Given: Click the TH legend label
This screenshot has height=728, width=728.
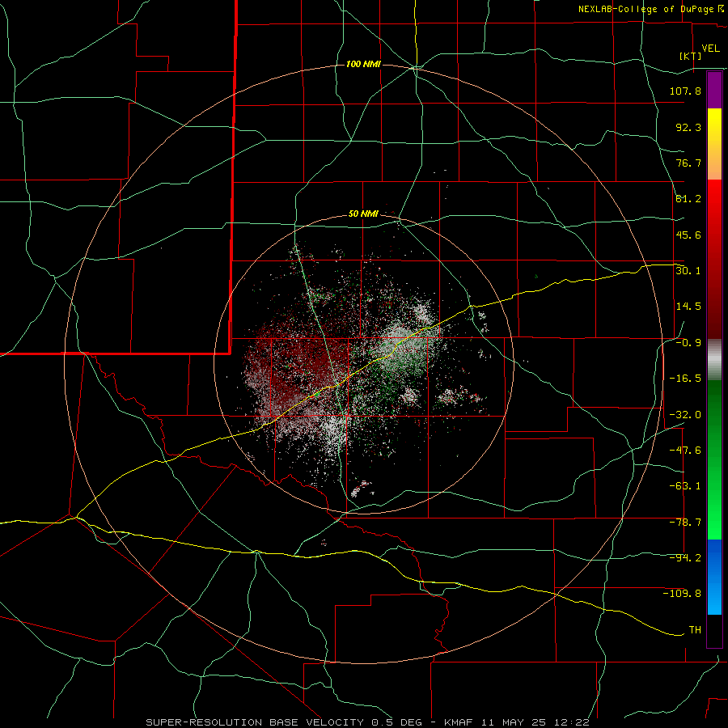Looking at the screenshot, I should pyautogui.click(x=695, y=630).
